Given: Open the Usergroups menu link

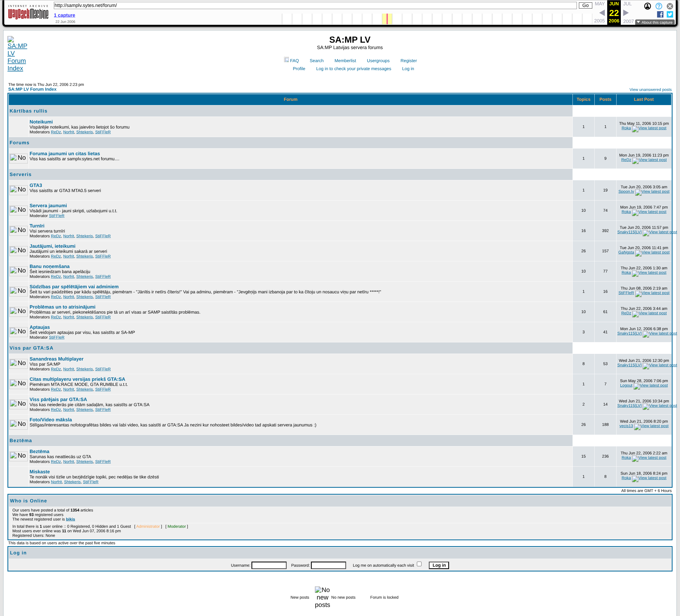Looking at the screenshot, I should 378,61.
